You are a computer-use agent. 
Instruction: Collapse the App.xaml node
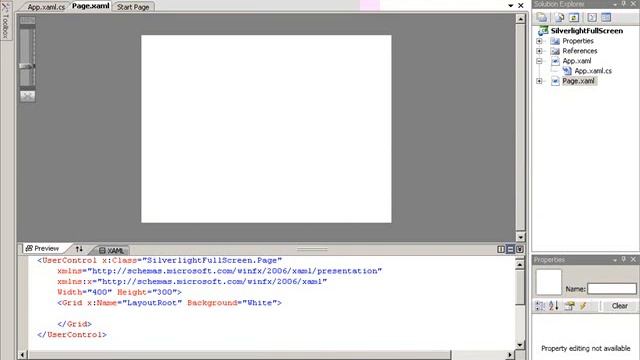(x=539, y=61)
